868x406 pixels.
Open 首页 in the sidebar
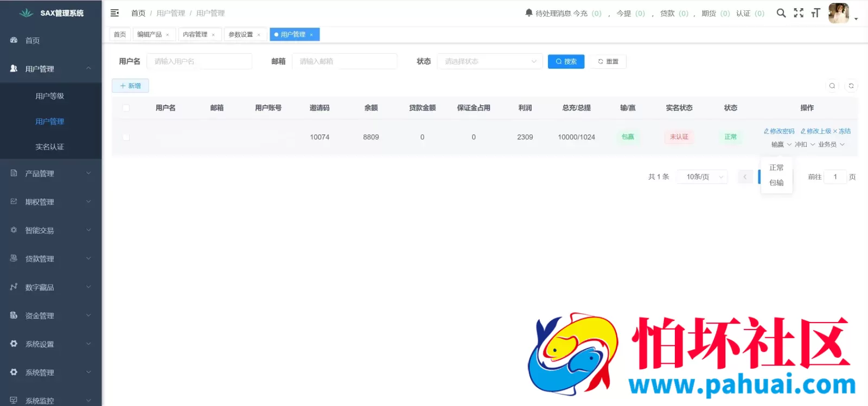click(51, 40)
